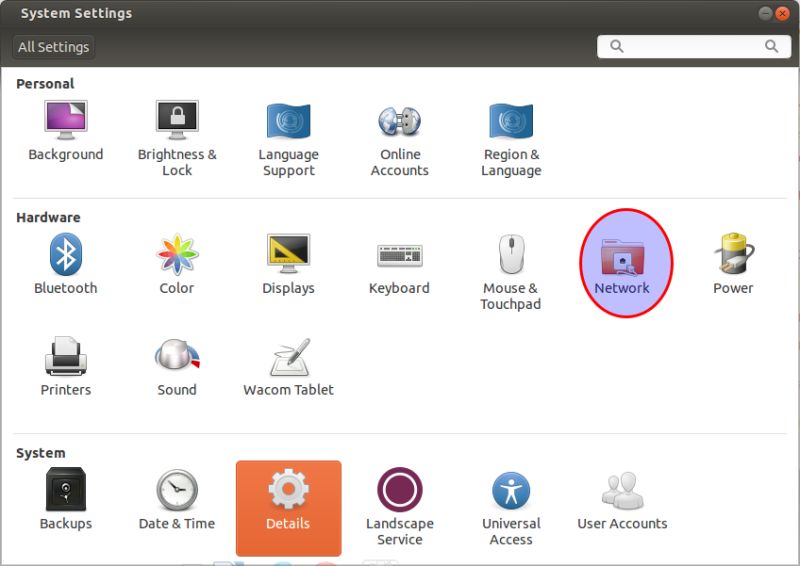Close the System Settings window
The width and height of the screenshot is (800, 566).
pyautogui.click(x=782, y=13)
